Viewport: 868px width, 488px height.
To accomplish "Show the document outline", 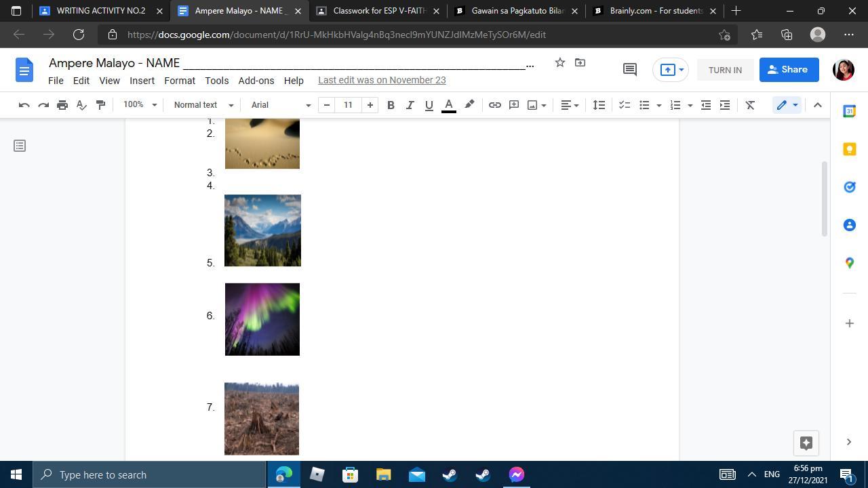I will pos(20,146).
